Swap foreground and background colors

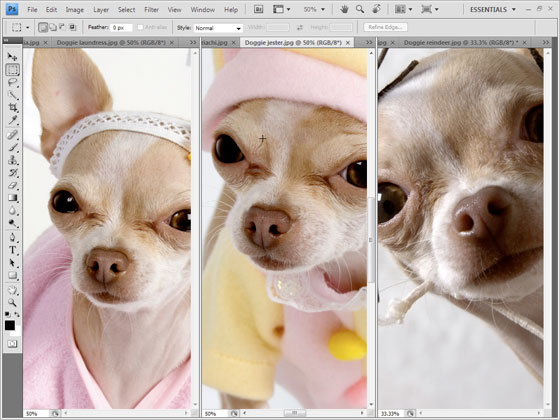click(17, 314)
